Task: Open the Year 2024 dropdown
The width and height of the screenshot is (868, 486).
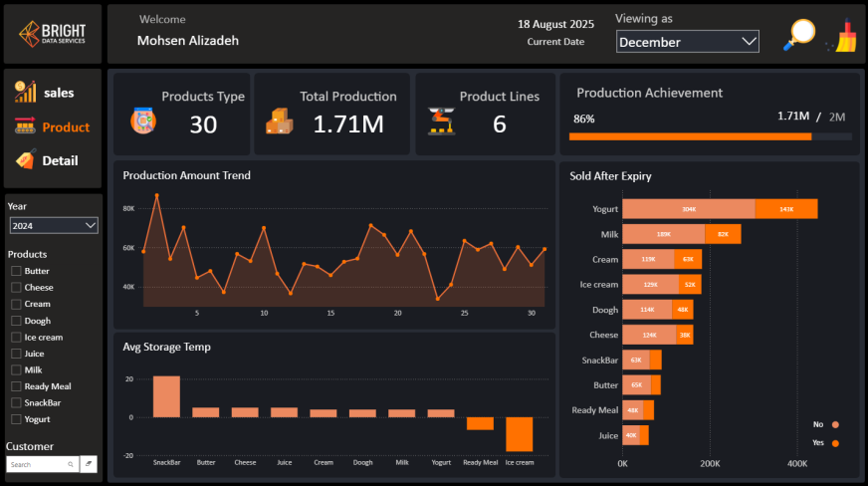Action: click(x=53, y=226)
